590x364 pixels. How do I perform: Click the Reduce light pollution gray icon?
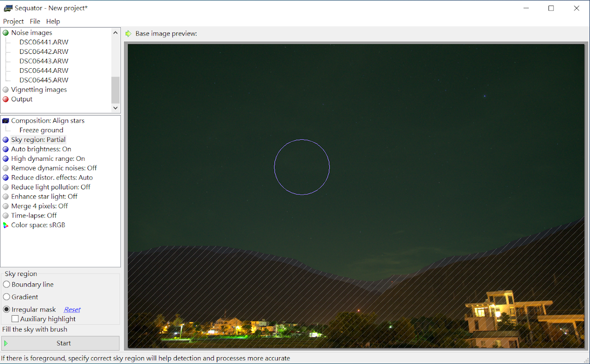6,187
